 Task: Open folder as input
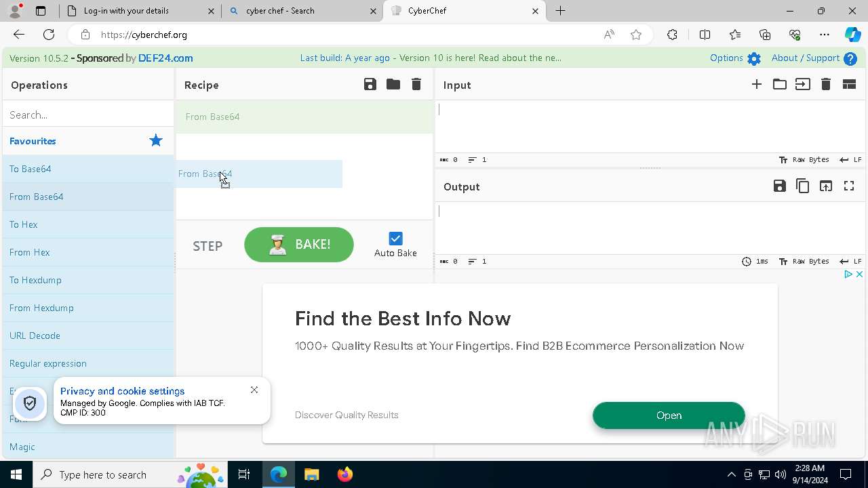coord(780,84)
